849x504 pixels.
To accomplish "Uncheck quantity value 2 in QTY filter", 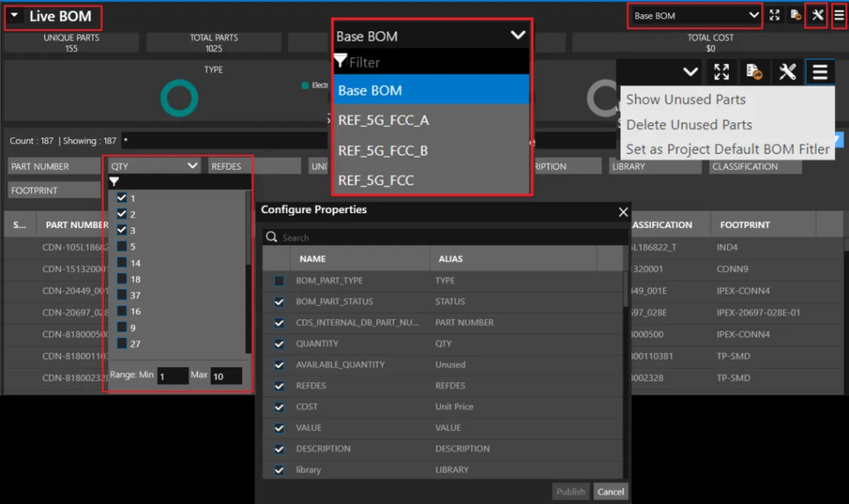I will pos(122,214).
